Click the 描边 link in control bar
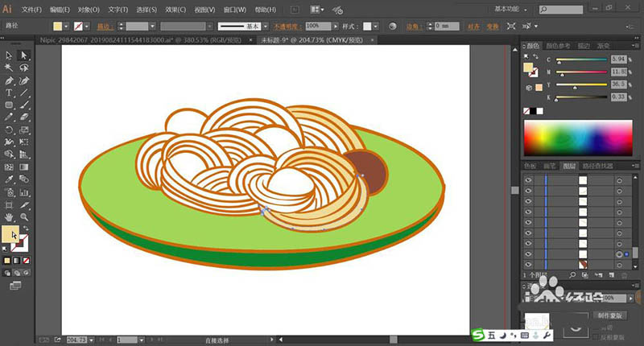The height and width of the screenshot is (346, 644). click(105, 27)
